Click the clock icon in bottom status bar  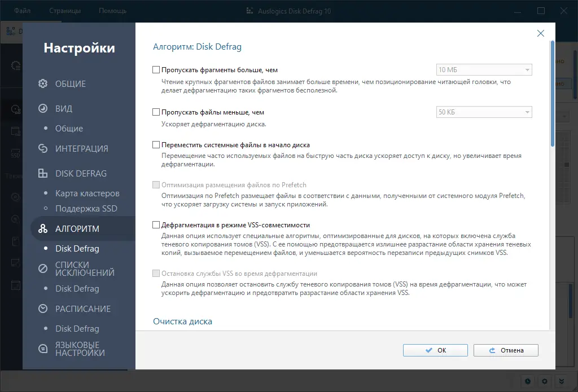[x=528, y=381]
